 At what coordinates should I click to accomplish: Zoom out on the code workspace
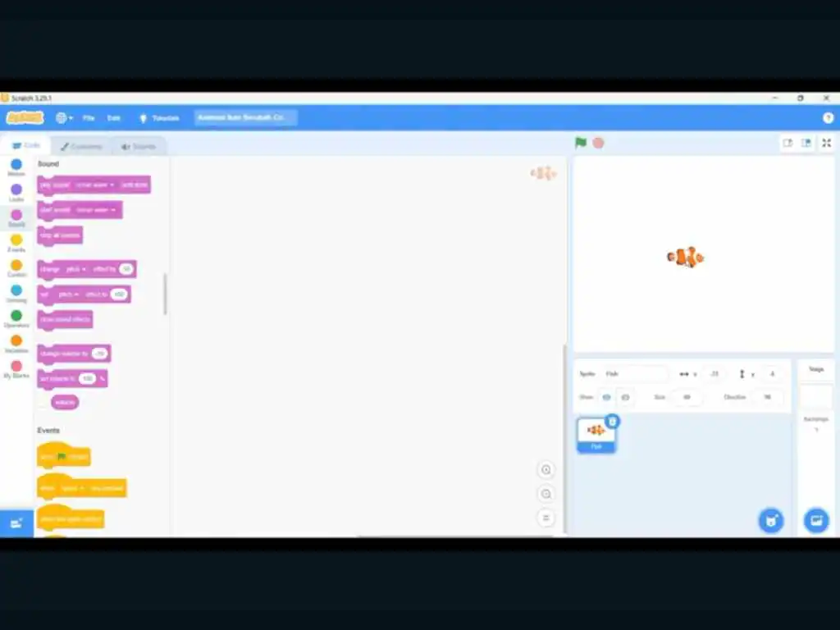point(546,494)
